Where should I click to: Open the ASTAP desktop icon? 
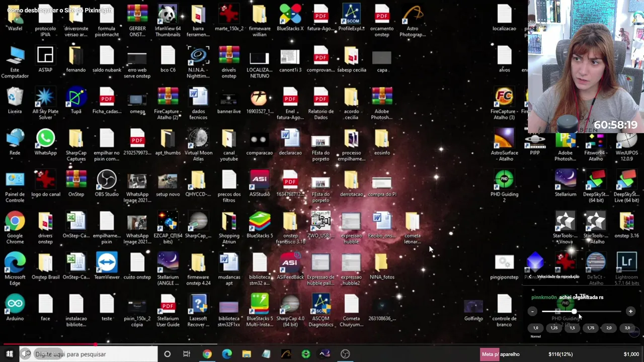coord(45,59)
